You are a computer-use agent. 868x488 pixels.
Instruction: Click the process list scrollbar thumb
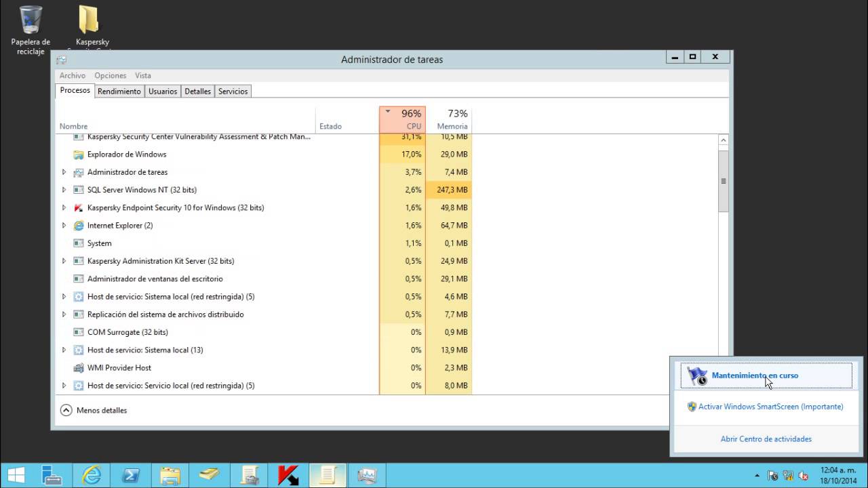pos(724,182)
